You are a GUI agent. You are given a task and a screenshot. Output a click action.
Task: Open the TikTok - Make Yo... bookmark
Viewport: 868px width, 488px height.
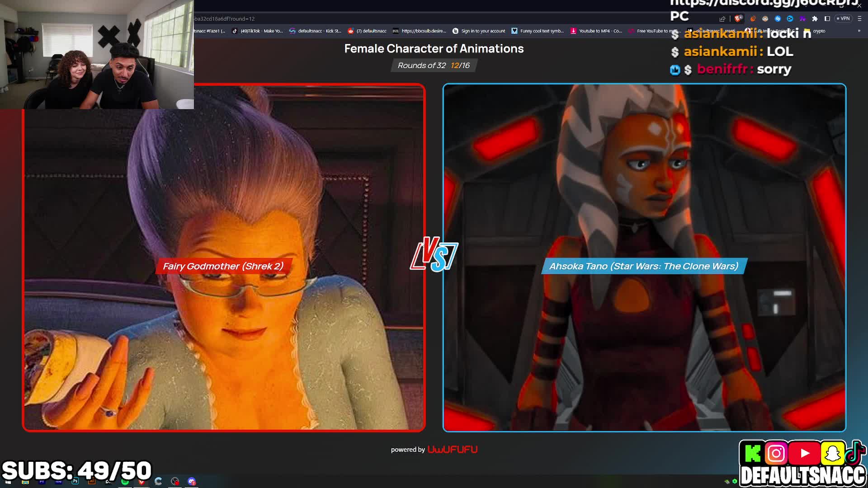pos(257,31)
